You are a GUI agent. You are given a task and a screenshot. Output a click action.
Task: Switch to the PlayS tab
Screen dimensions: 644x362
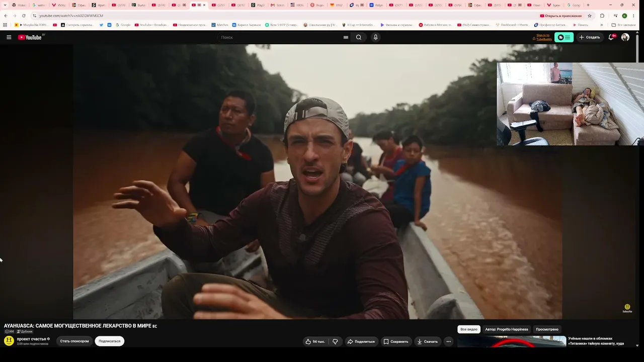pyautogui.click(x=258, y=5)
